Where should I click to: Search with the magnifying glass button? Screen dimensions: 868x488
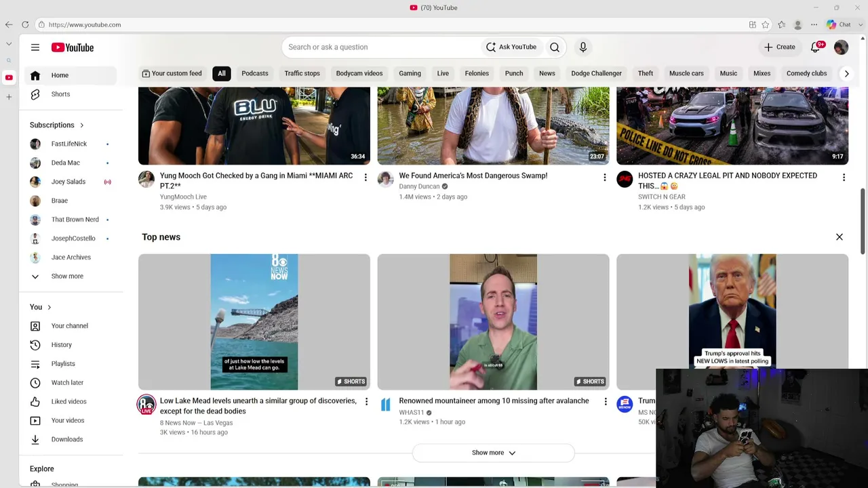click(x=555, y=47)
